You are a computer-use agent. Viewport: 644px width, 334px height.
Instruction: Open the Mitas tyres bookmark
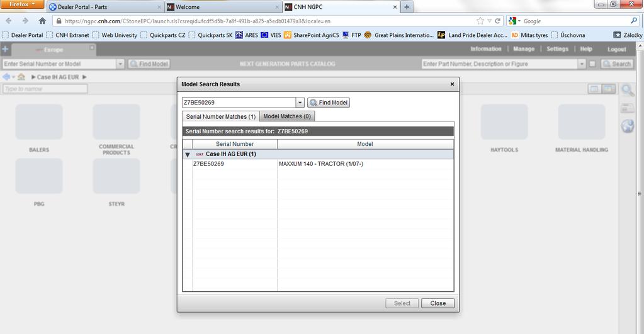coord(530,35)
